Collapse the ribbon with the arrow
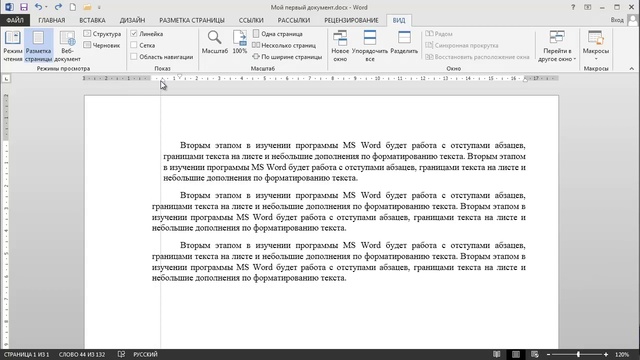This screenshot has width=640, height=360. [x=631, y=69]
